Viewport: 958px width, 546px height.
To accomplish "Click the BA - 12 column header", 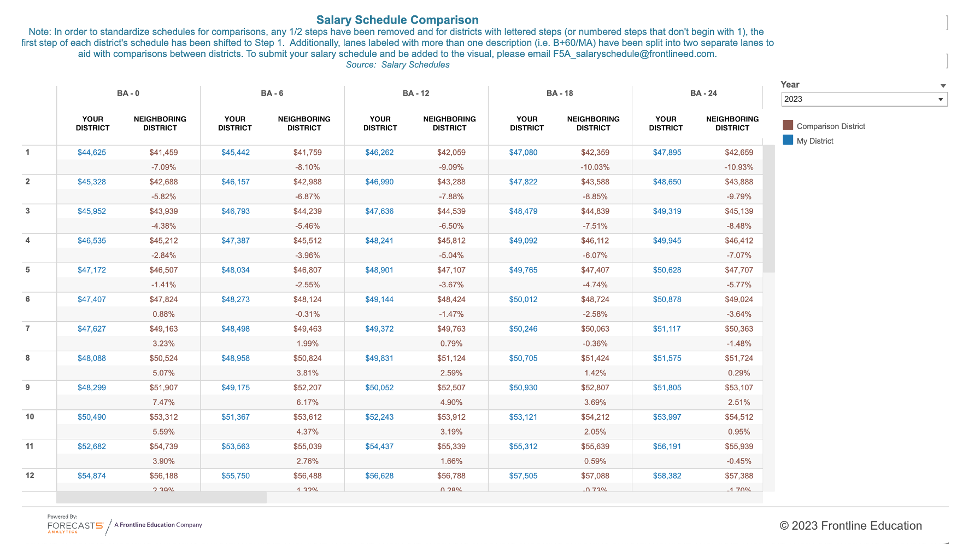I will (x=415, y=93).
